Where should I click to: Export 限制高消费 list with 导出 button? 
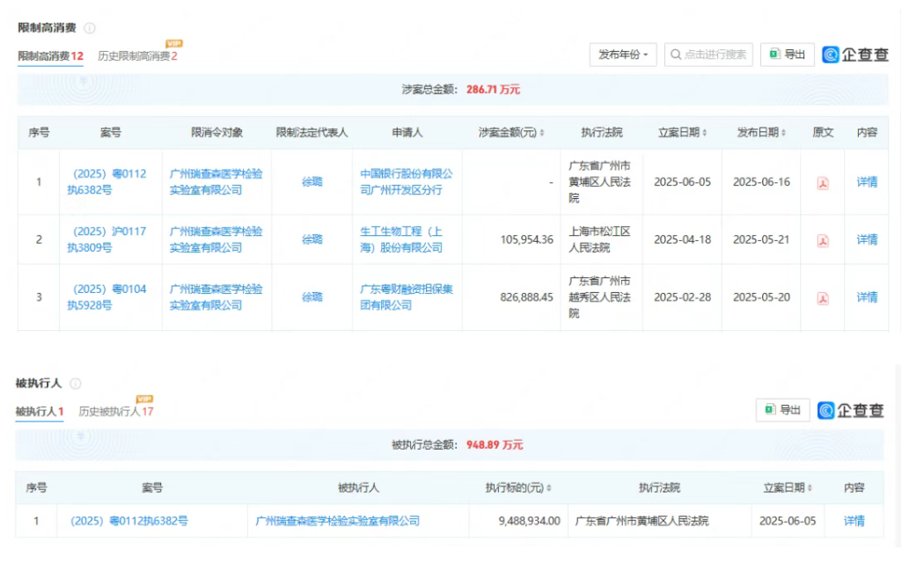[788, 55]
